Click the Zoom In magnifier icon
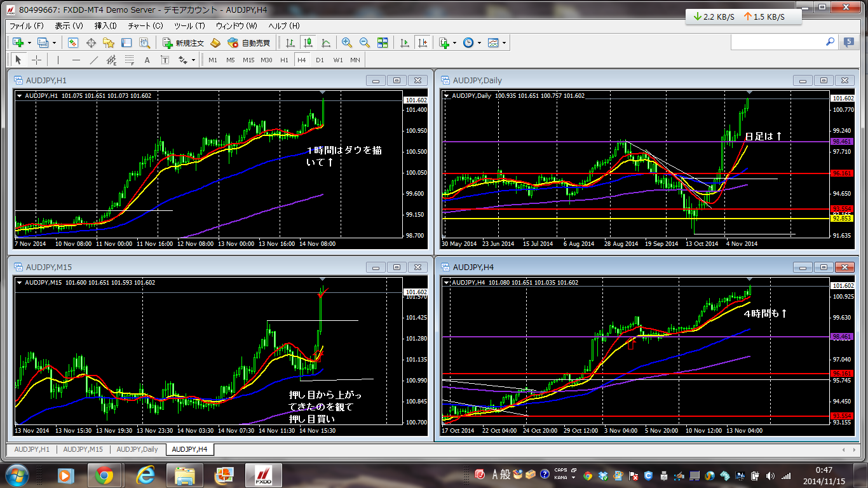 coord(347,43)
